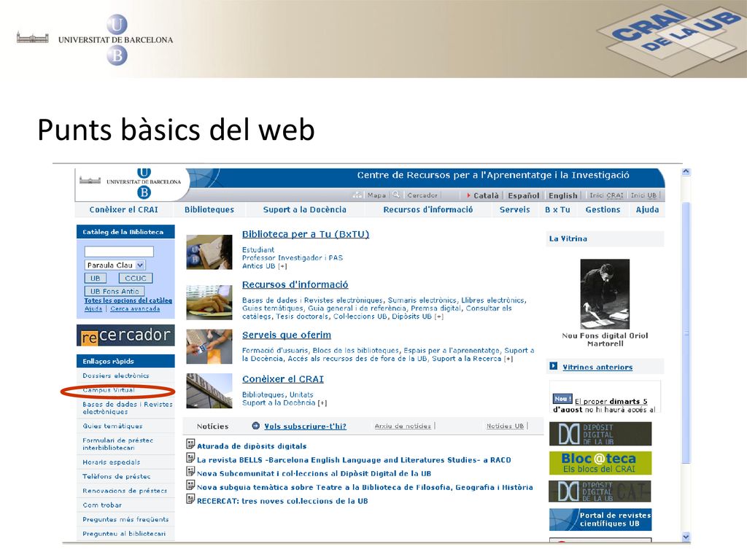Open Notícies UB link

pos(505,426)
